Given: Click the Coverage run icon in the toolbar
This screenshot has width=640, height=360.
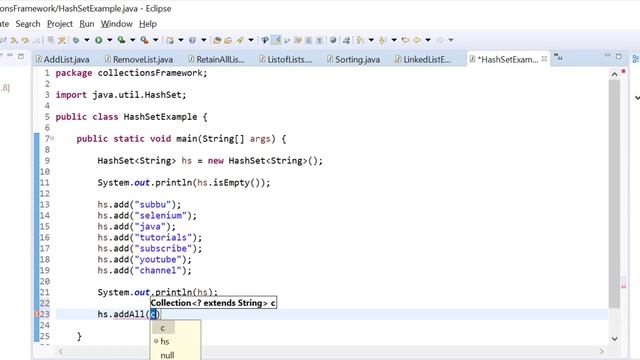Looking at the screenshot, I should [x=121, y=40].
